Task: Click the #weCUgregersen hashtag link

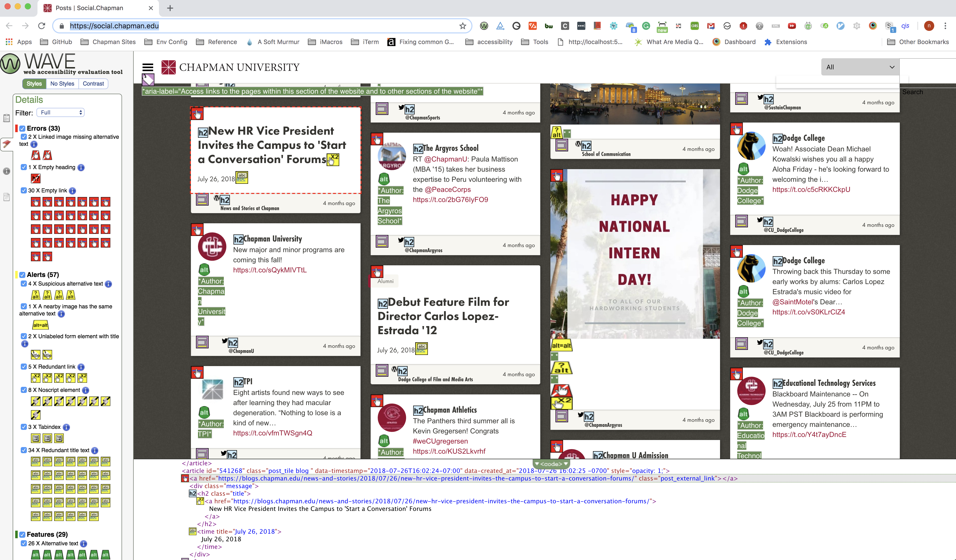Action: [x=440, y=441]
